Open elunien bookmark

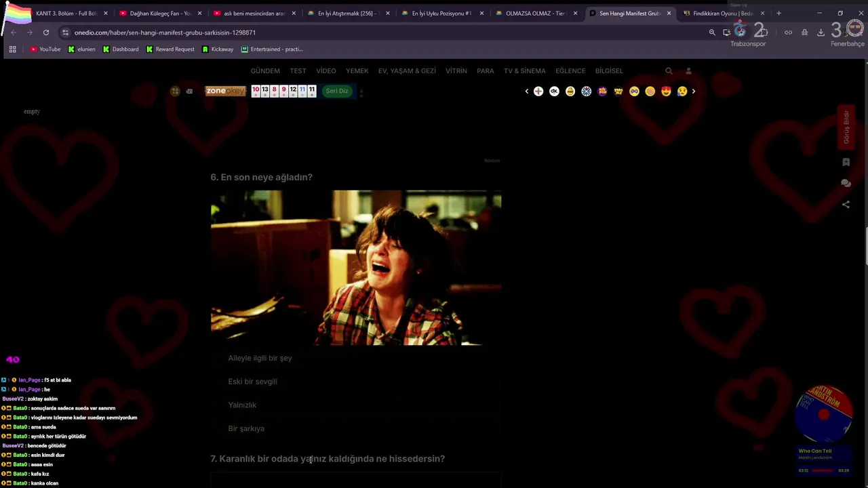pos(81,49)
